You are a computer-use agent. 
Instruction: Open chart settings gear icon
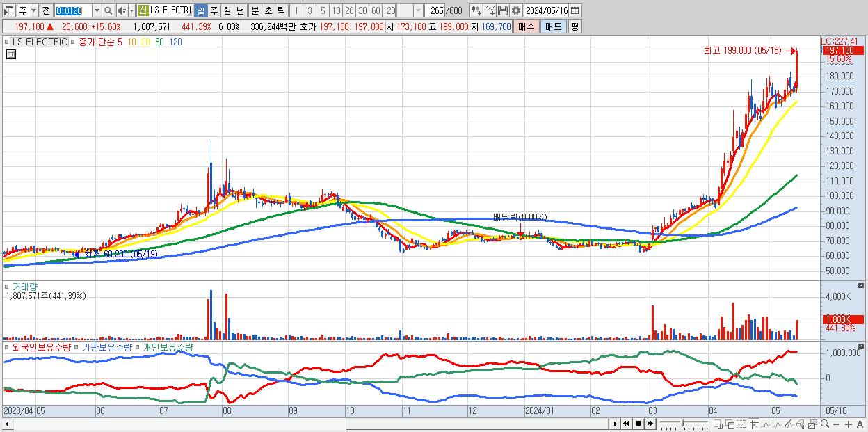(x=516, y=10)
